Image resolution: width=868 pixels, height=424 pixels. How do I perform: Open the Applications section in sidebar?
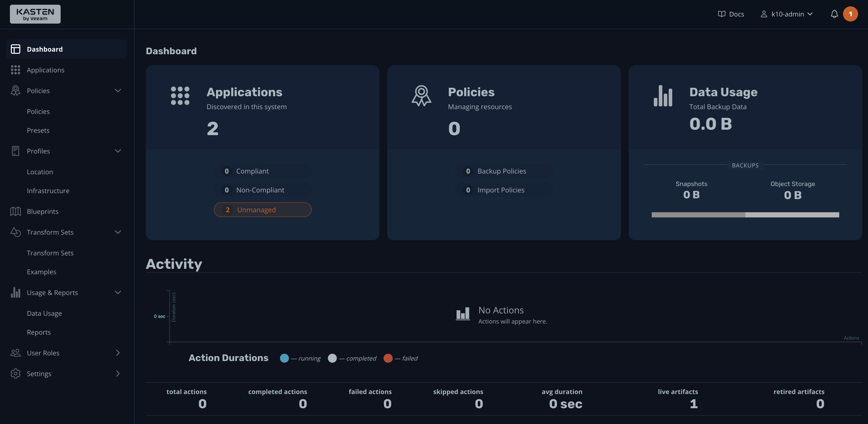click(x=46, y=70)
